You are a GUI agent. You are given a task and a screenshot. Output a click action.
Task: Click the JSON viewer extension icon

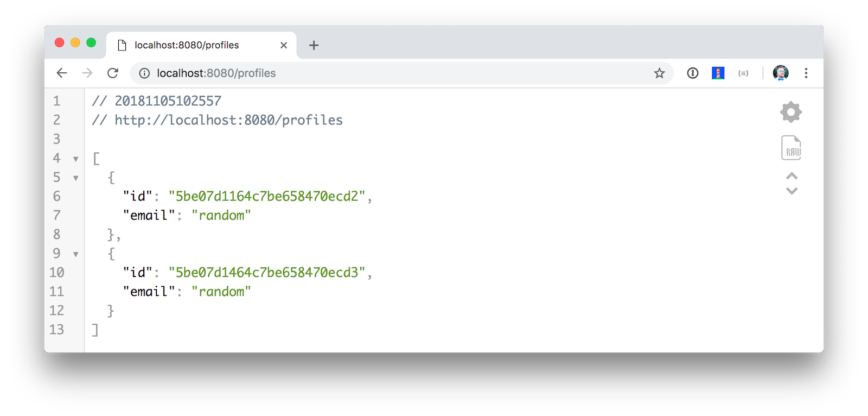743,73
